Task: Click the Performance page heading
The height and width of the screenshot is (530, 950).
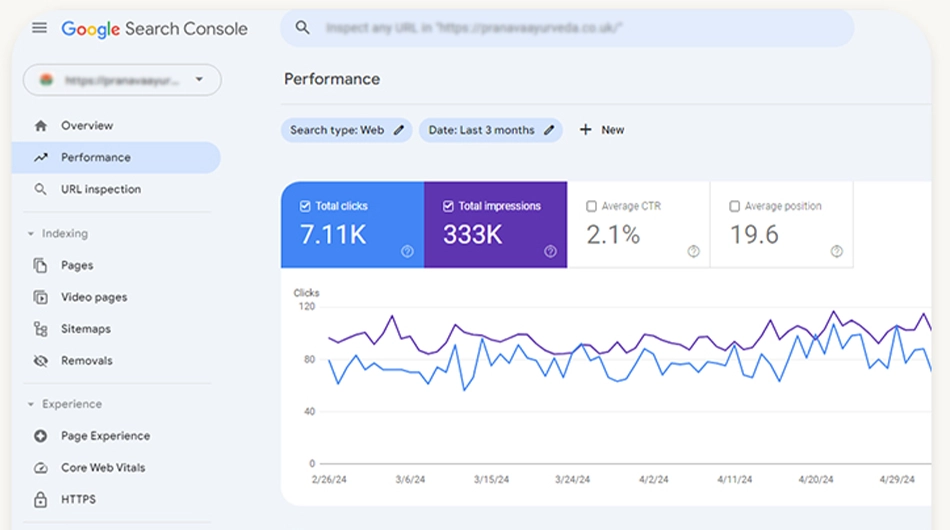Action: click(332, 79)
